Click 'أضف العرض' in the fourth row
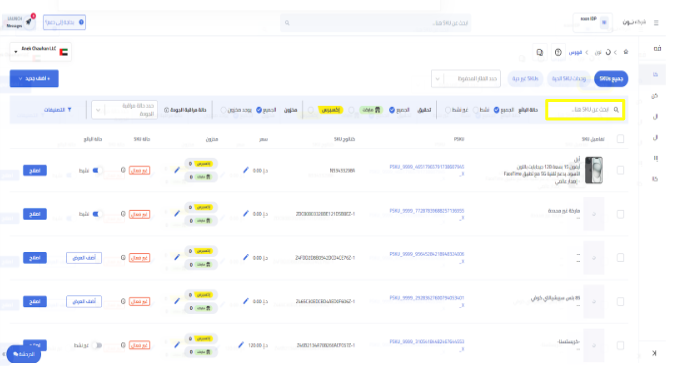This screenshot has width=675, height=370. [x=84, y=301]
